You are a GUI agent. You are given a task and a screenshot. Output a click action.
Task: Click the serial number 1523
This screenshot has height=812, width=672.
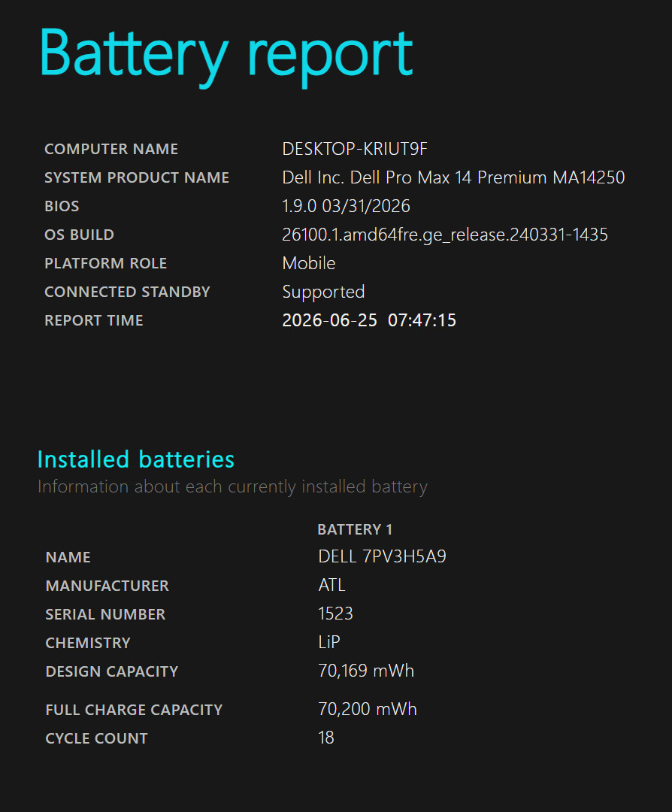pyautogui.click(x=335, y=614)
